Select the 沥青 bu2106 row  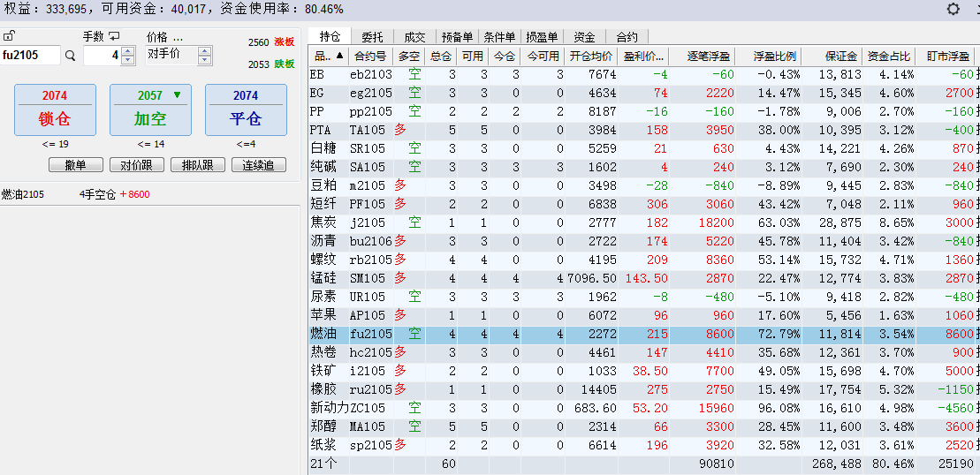pos(643,241)
